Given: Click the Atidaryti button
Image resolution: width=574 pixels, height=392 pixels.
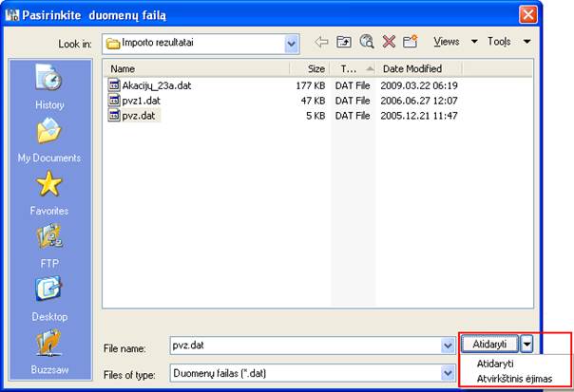Looking at the screenshot, I should click(489, 344).
